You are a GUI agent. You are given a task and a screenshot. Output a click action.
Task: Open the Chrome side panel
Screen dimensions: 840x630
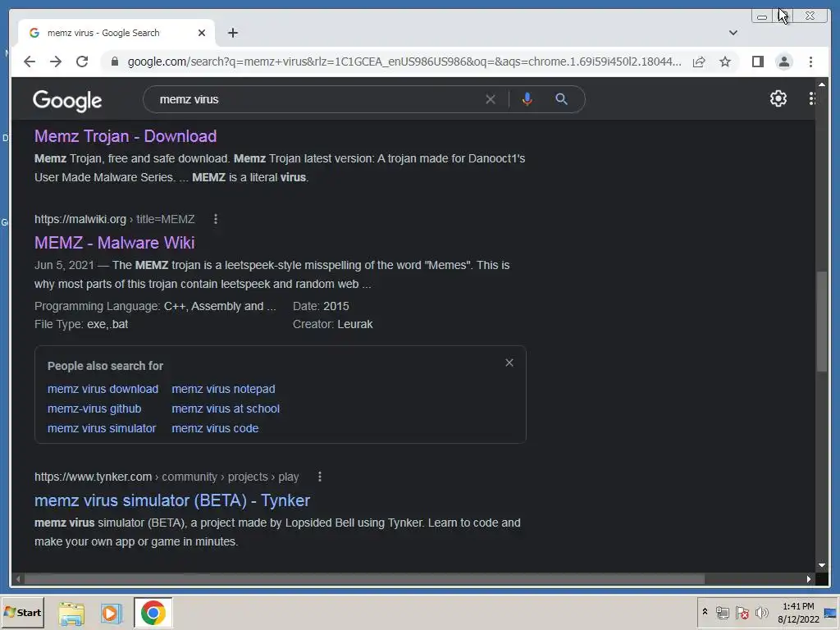tap(757, 62)
